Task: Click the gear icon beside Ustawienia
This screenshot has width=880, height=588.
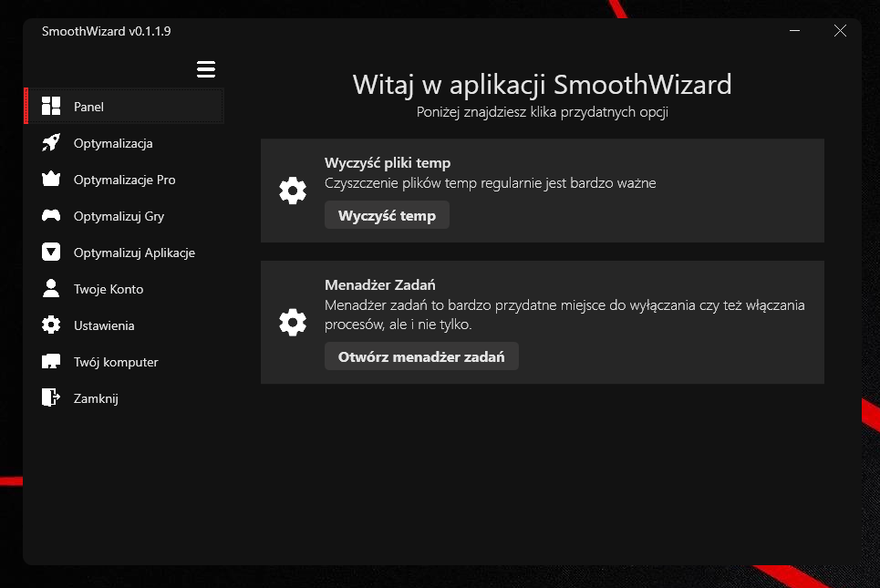Action: [51, 325]
